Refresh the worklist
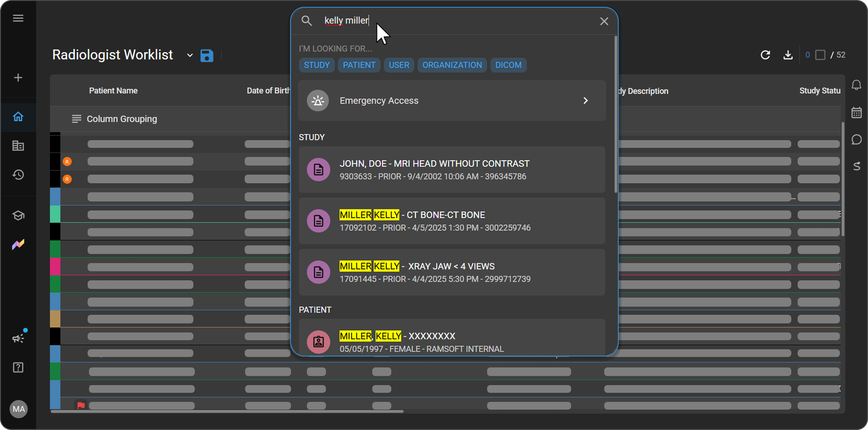The image size is (868, 430). point(765,55)
